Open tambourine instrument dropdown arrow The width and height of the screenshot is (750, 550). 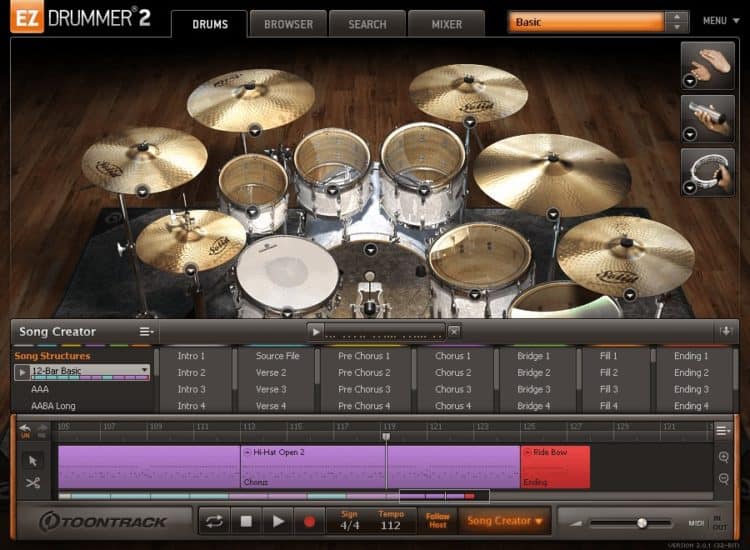point(689,187)
